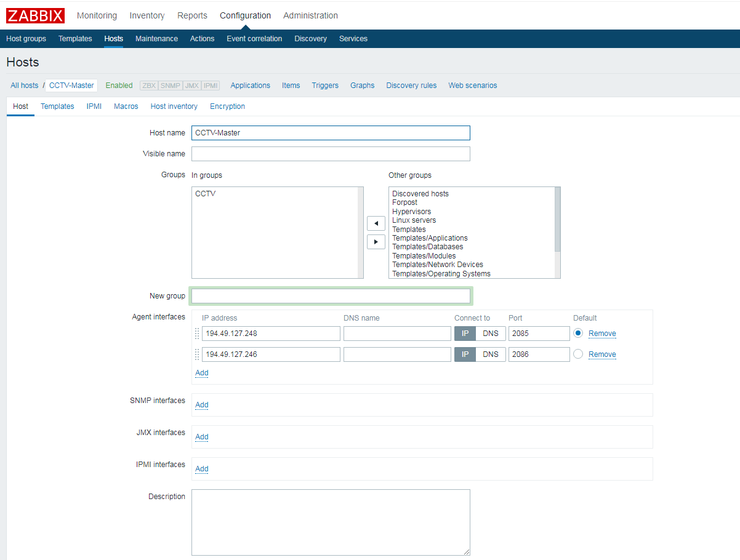Click the Visible name input field
This screenshot has width=740, height=560.
pyautogui.click(x=331, y=154)
